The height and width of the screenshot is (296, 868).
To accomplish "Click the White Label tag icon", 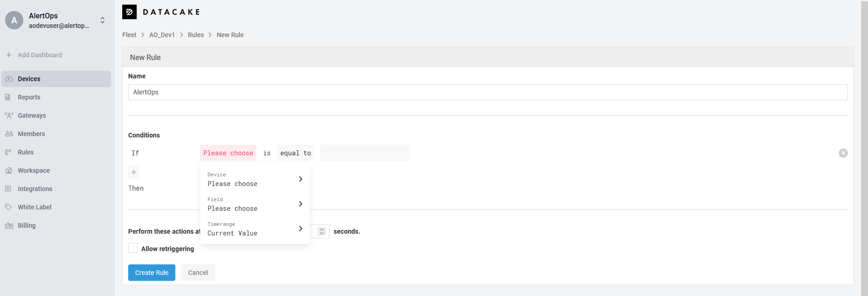I will (8, 207).
